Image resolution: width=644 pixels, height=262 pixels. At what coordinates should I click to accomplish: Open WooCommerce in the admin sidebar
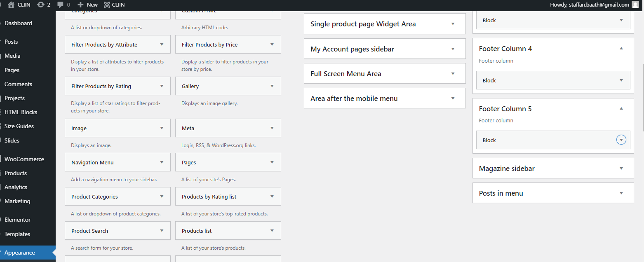[24, 159]
